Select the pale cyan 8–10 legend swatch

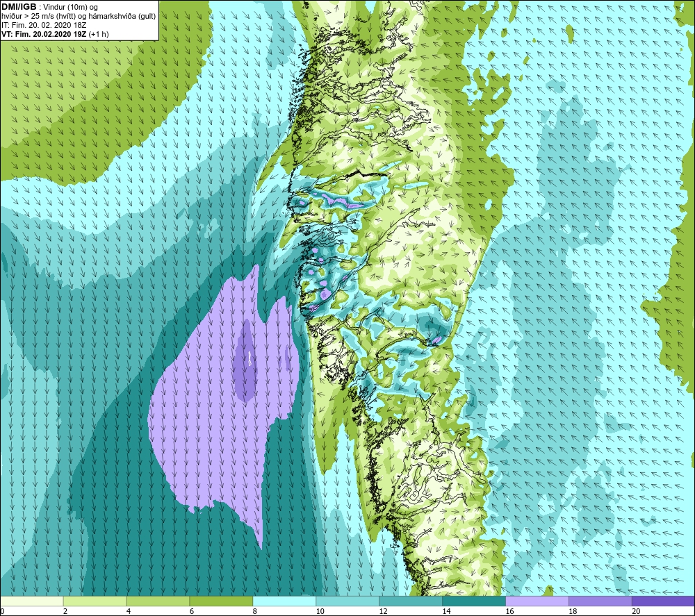(284, 601)
